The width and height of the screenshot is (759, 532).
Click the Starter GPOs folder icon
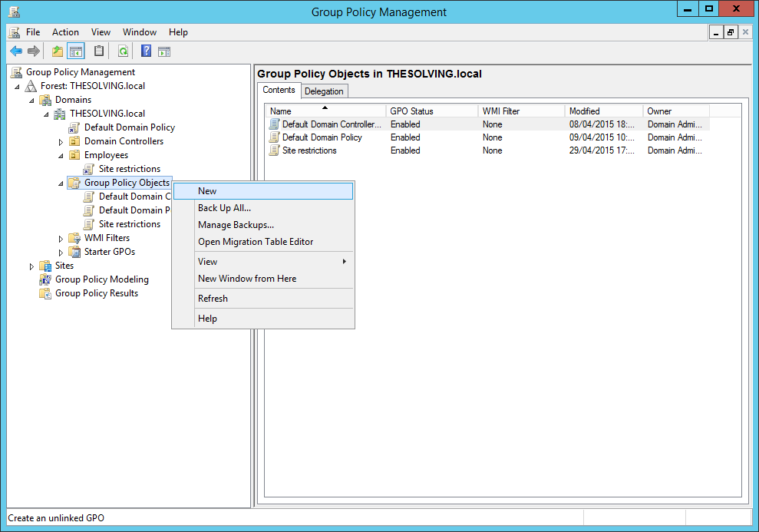click(x=74, y=252)
